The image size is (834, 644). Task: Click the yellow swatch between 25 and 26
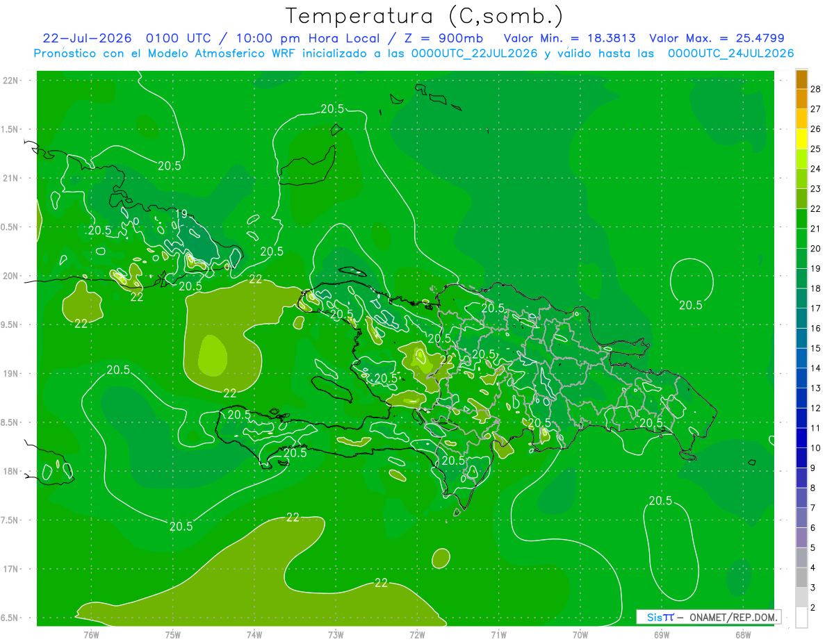801,139
